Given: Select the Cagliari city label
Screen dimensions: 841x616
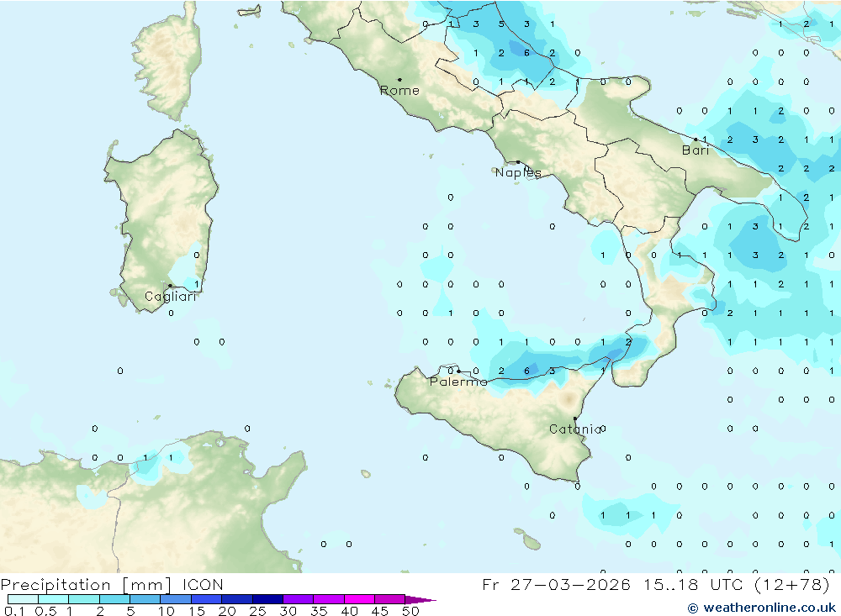Looking at the screenshot, I should point(171,297).
